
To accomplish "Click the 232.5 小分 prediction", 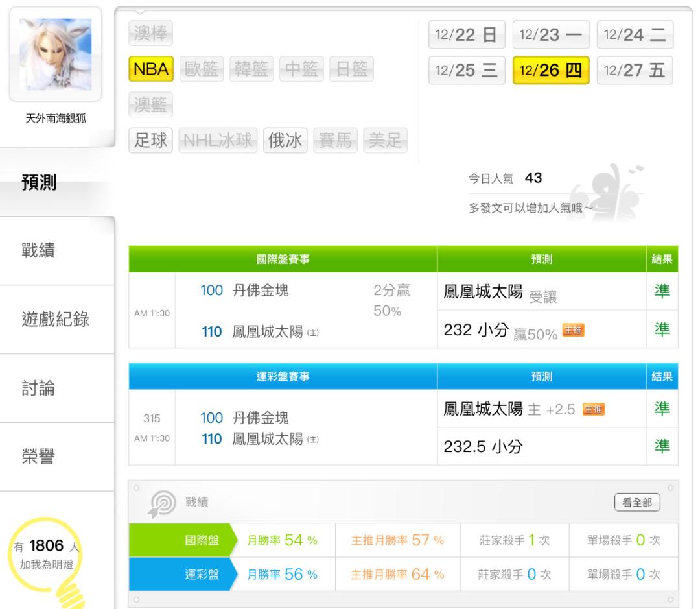I will click(x=483, y=447).
